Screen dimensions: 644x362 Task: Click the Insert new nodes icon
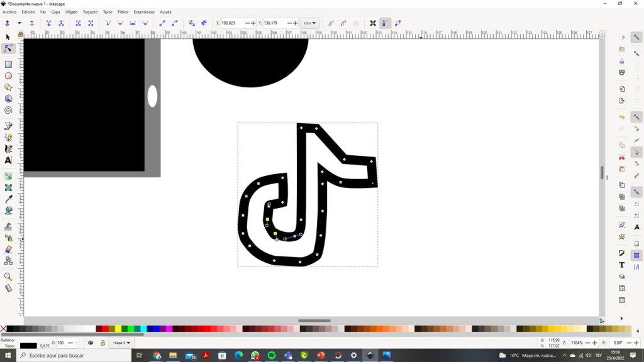click(8, 23)
